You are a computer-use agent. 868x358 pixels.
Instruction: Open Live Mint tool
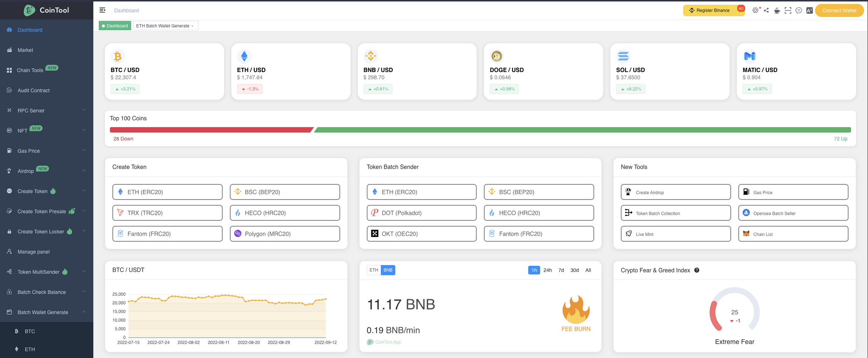[676, 234]
